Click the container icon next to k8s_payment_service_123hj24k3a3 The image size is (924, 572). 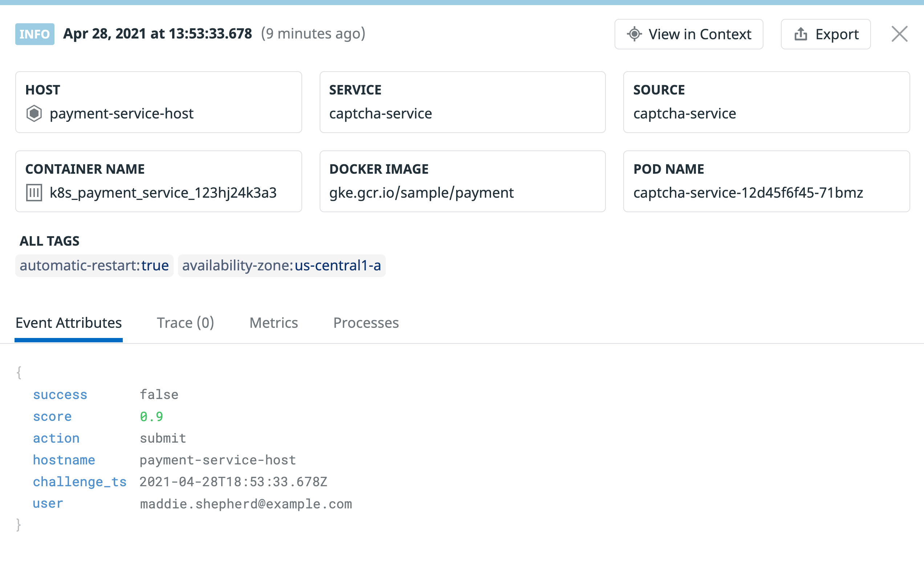pyautogui.click(x=35, y=193)
